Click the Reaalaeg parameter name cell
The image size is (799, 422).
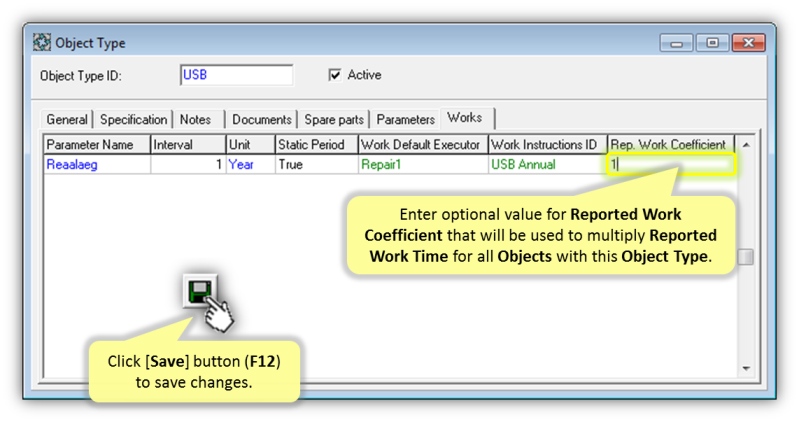coord(96,164)
